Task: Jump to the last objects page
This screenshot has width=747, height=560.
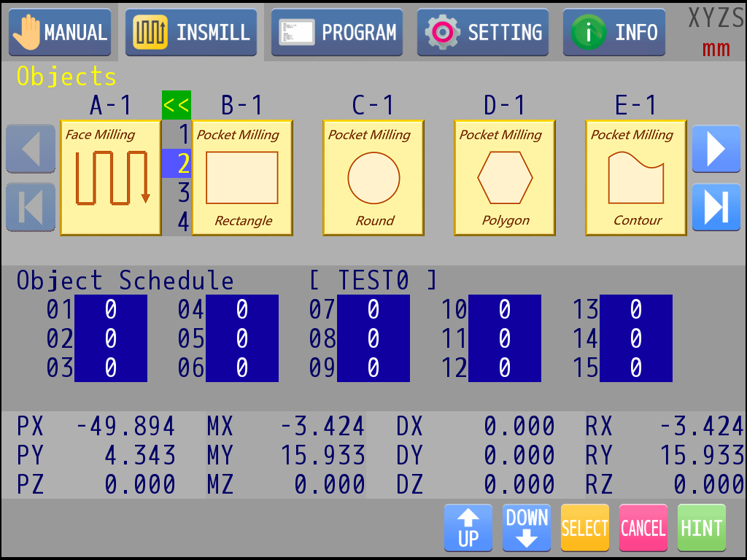Action: (x=716, y=207)
